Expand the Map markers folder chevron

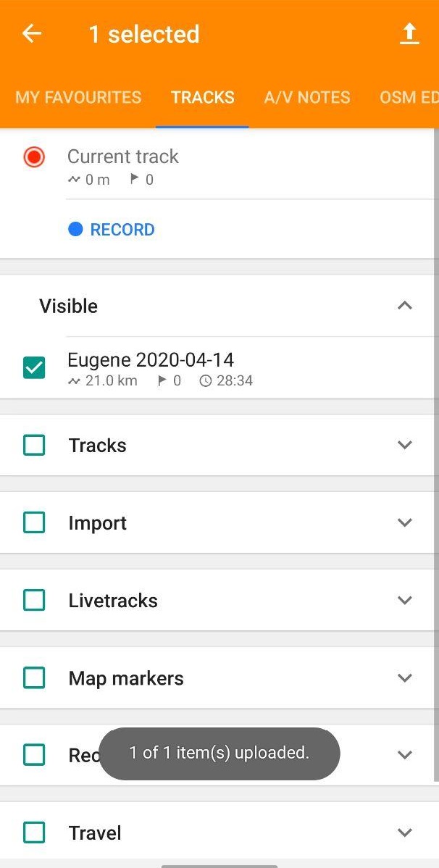(405, 677)
